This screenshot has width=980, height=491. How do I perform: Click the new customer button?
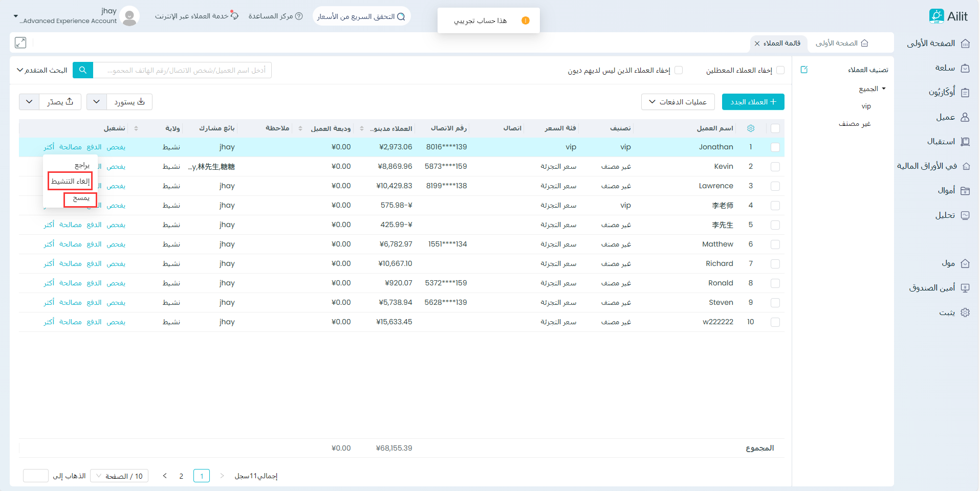[753, 102]
